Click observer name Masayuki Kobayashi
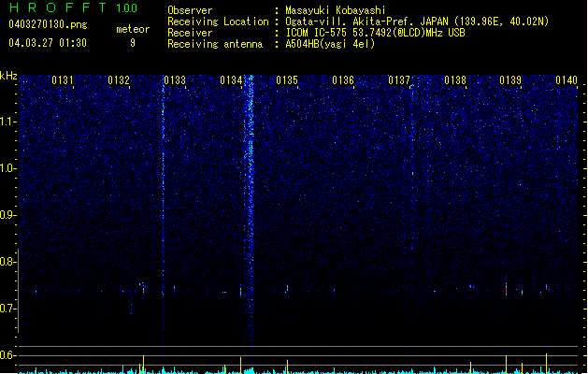The image size is (588, 374). tap(336, 10)
